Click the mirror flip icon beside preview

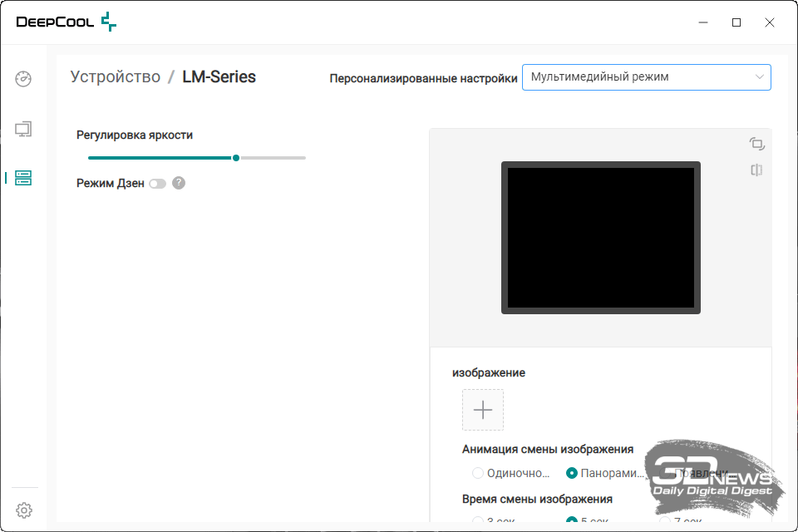pos(756,170)
